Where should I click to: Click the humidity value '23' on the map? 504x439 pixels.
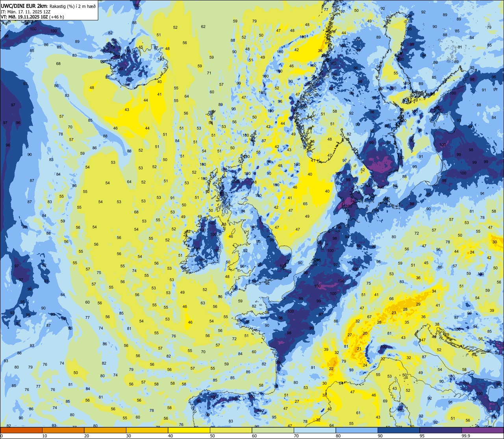click(x=394, y=313)
